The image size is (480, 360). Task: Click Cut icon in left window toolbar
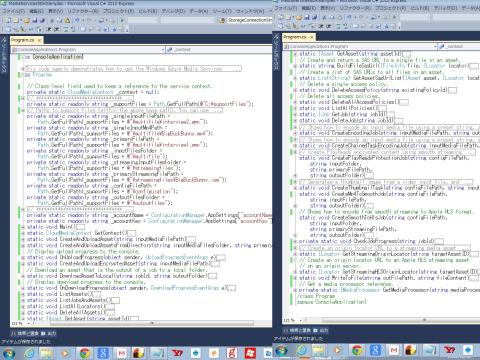click(52, 20)
